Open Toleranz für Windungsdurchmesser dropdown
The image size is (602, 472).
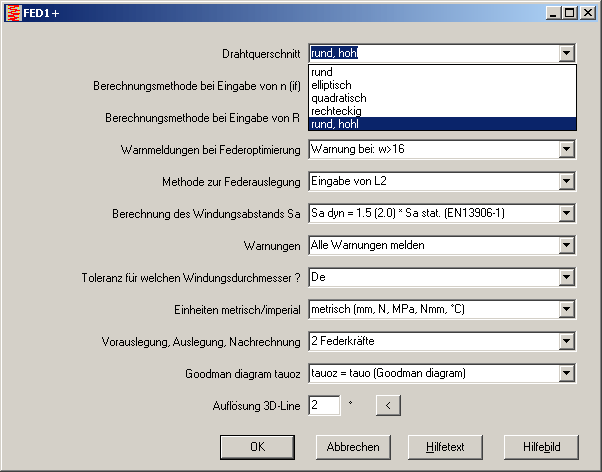tap(567, 276)
